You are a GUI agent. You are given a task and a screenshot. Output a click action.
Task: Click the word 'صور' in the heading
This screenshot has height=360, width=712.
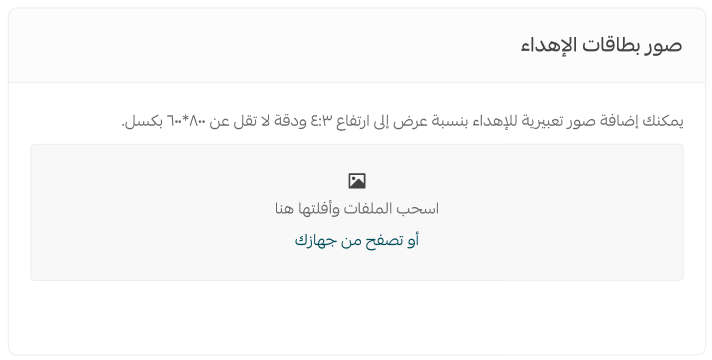pos(664,46)
